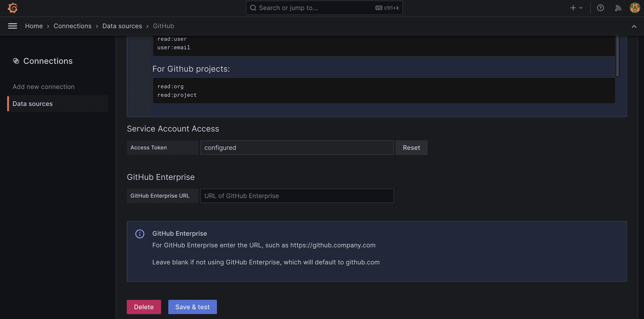Click the Search or jump to box
Image resolution: width=644 pixels, height=319 pixels.
point(315,8)
